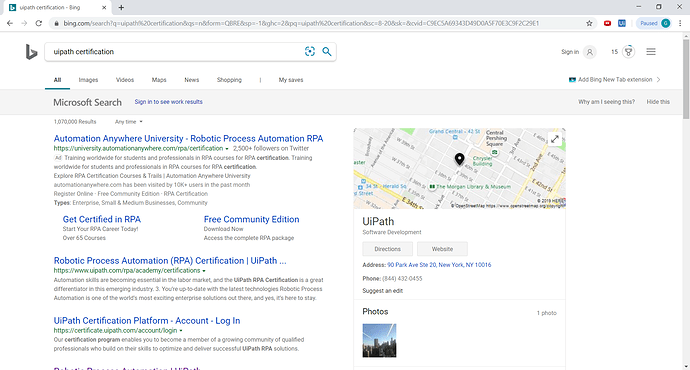Click the UiPath extension icon
This screenshot has width=690, height=370.
coord(622,23)
